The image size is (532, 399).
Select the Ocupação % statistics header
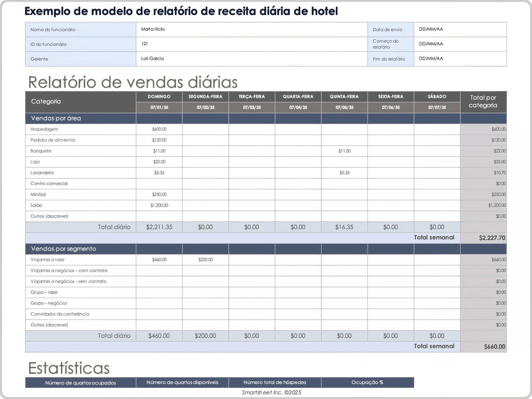click(367, 383)
